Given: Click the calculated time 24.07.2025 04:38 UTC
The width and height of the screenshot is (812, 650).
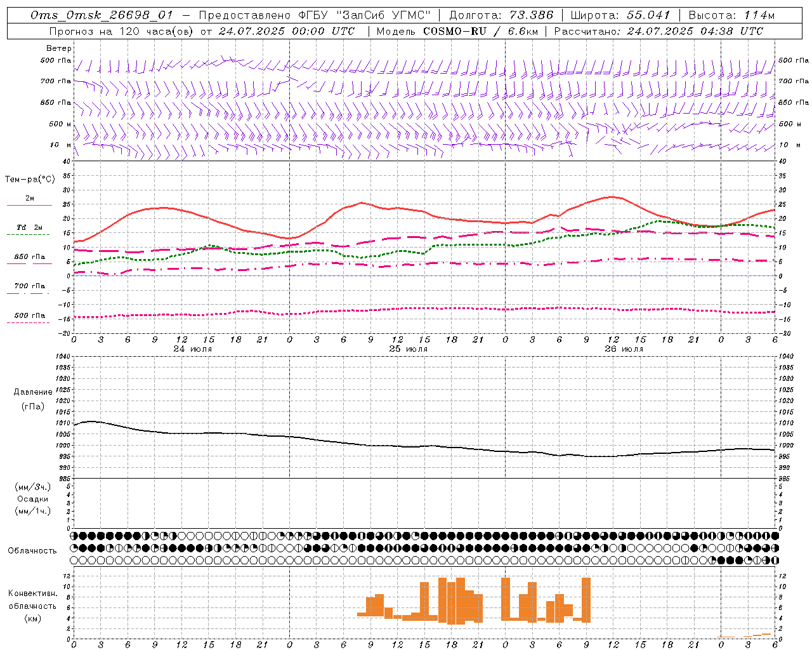Looking at the screenshot, I should (x=695, y=30).
